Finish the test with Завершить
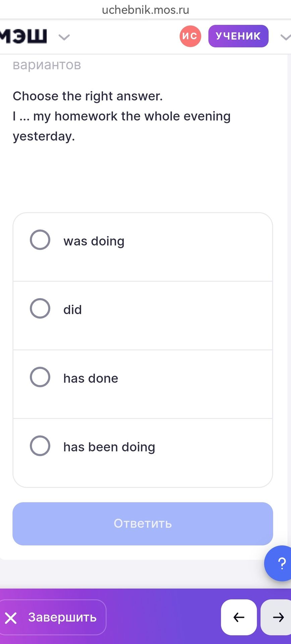 point(53,617)
